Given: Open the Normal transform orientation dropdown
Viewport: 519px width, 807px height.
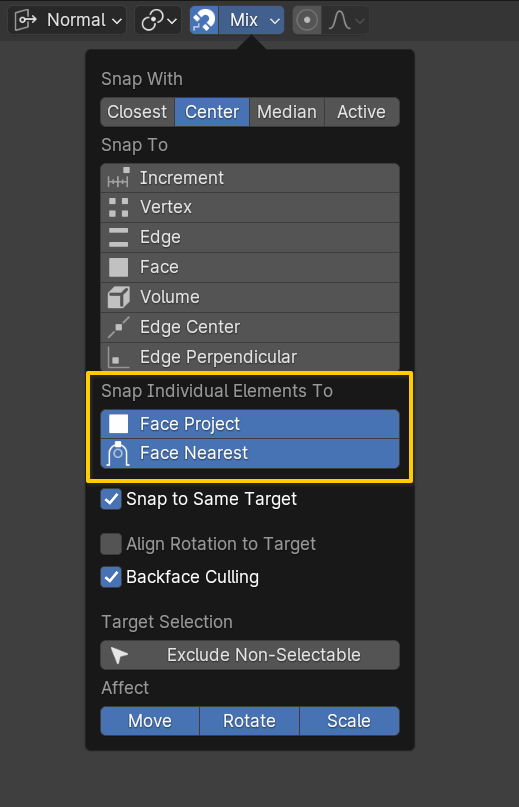Looking at the screenshot, I should coord(67,21).
